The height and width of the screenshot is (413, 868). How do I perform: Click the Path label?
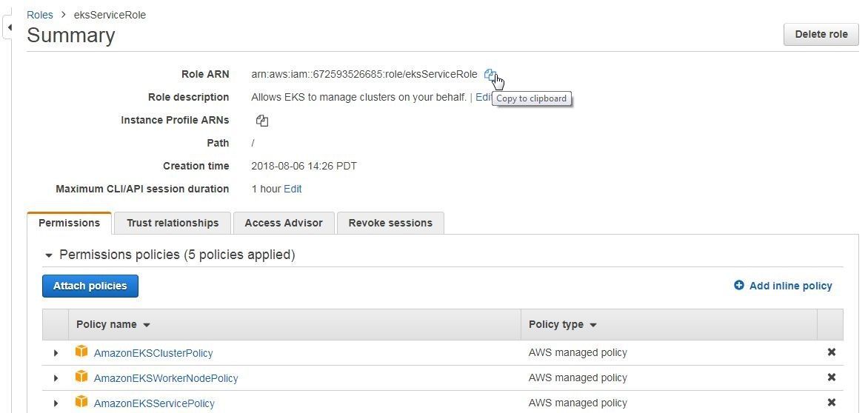tap(218, 143)
